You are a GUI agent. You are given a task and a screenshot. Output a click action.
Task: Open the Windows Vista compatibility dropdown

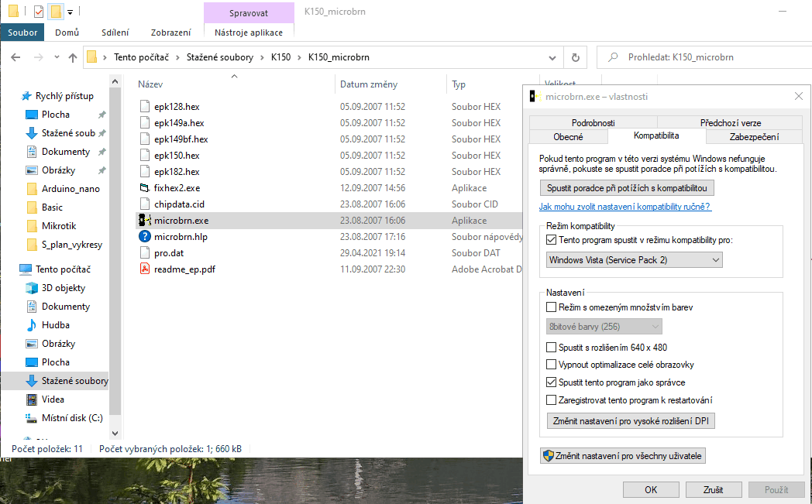635,260
